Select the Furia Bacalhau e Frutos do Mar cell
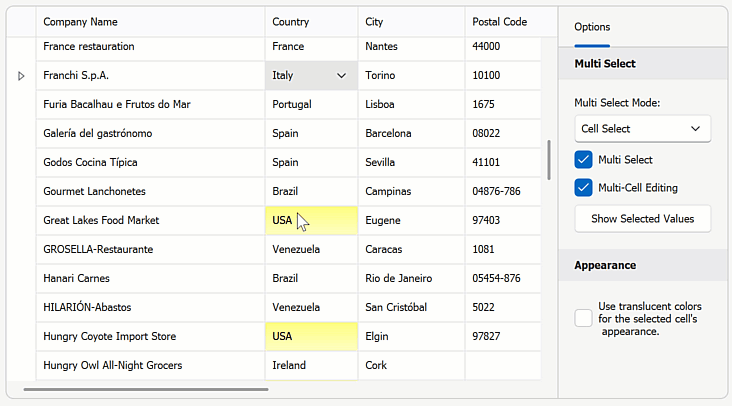Image resolution: width=732 pixels, height=406 pixels. click(x=150, y=105)
